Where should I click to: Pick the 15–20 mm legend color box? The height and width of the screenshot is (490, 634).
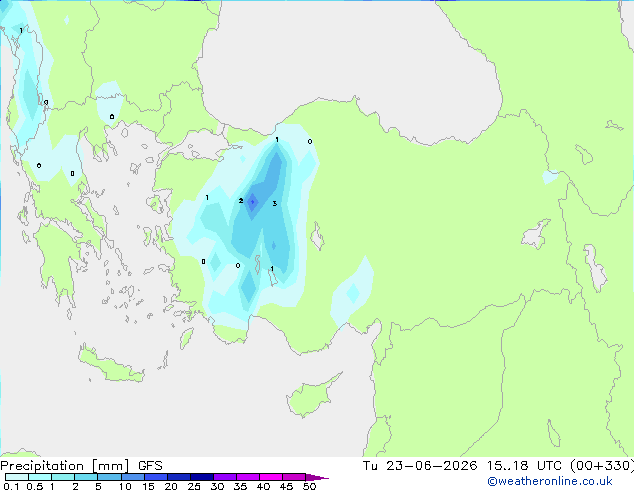point(155,477)
